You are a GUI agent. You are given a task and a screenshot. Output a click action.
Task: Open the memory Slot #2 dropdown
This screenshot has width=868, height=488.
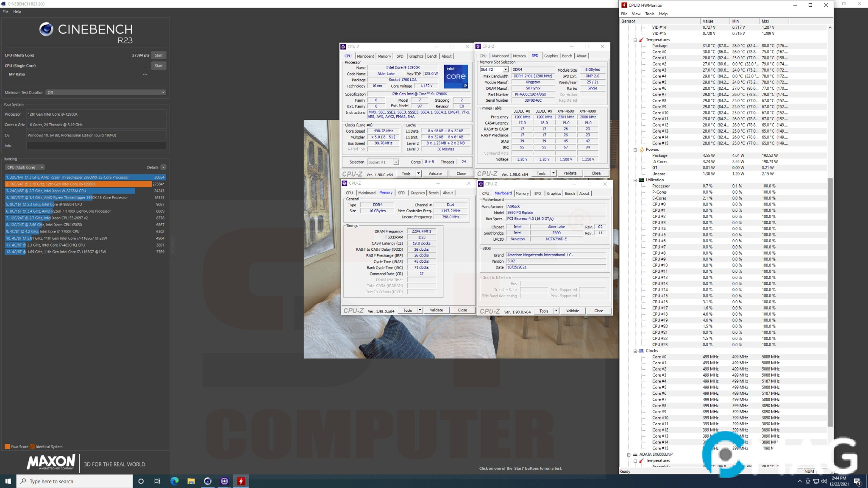[x=505, y=69]
